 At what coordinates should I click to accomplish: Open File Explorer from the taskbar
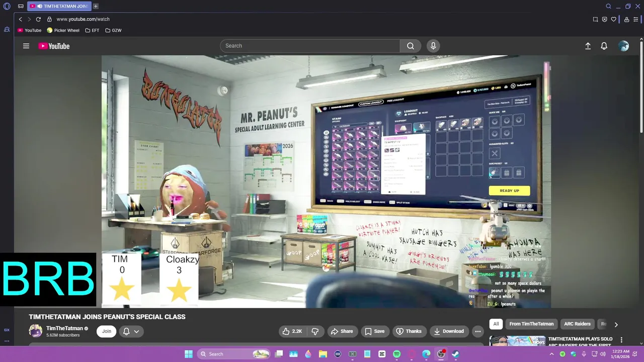coord(323,354)
